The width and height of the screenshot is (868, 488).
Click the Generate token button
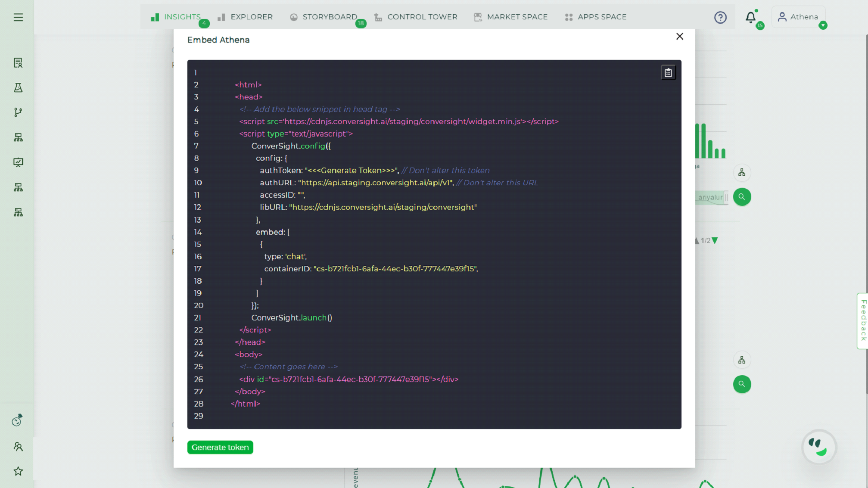point(220,448)
